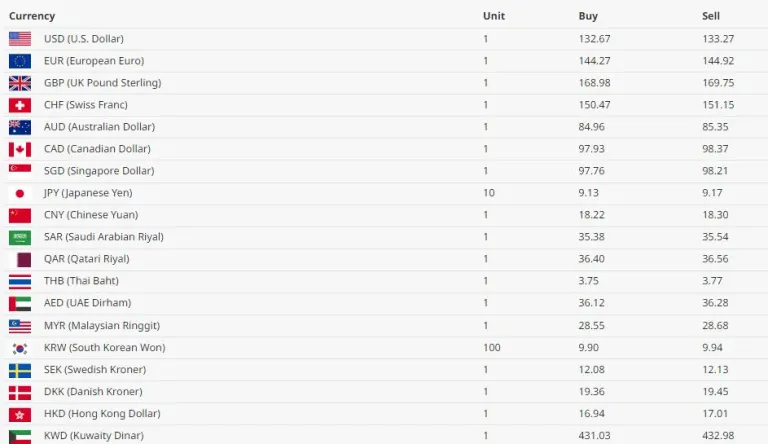Click the Japanese flag icon
Screen dimensions: 768x444
(20, 193)
